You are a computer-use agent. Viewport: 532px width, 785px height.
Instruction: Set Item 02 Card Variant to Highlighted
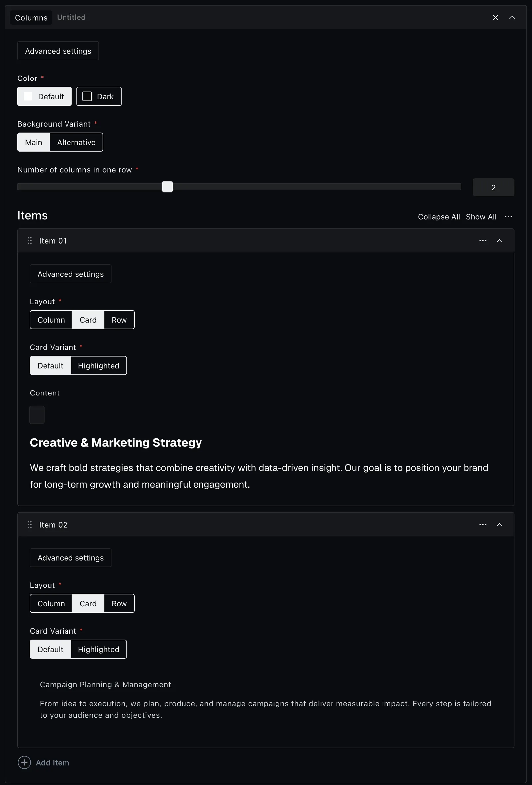click(98, 649)
